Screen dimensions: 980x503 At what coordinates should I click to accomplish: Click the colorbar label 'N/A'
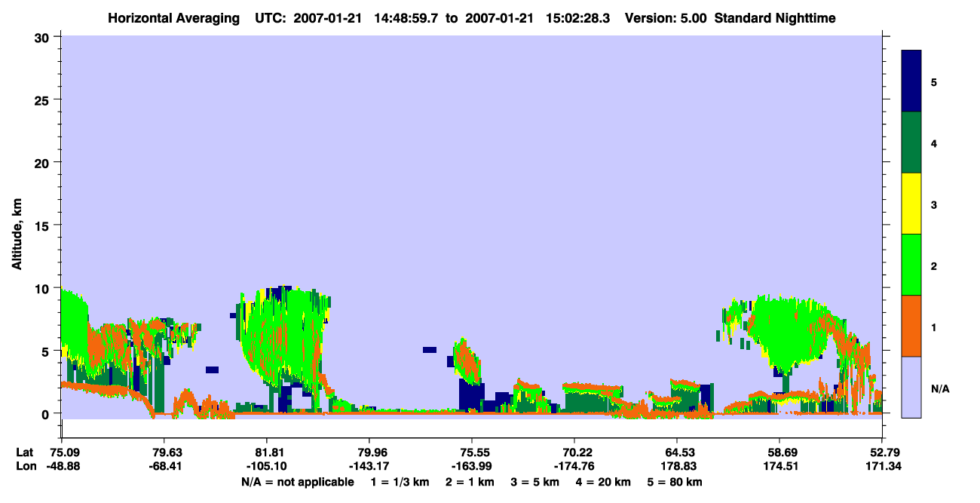tap(939, 388)
